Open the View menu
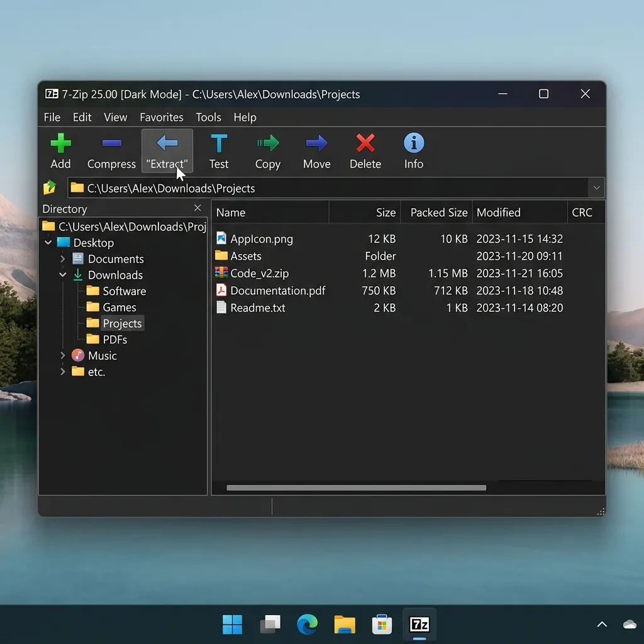 116,118
